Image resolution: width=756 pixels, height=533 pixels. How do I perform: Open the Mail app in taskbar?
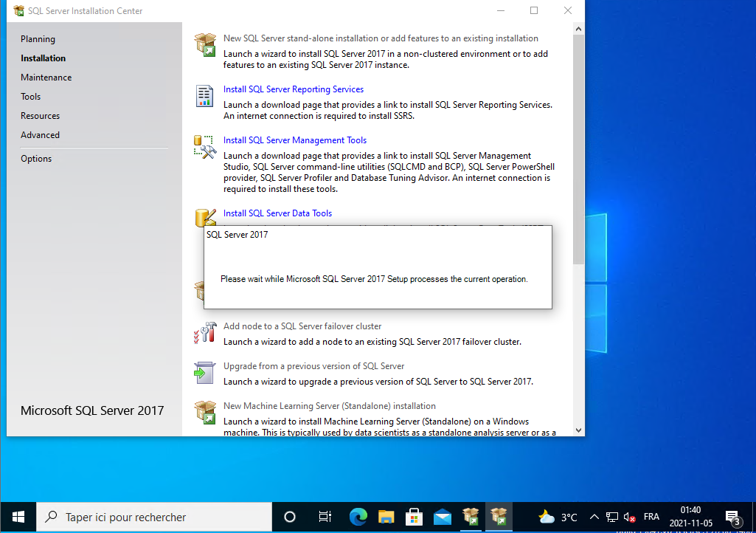tap(443, 517)
